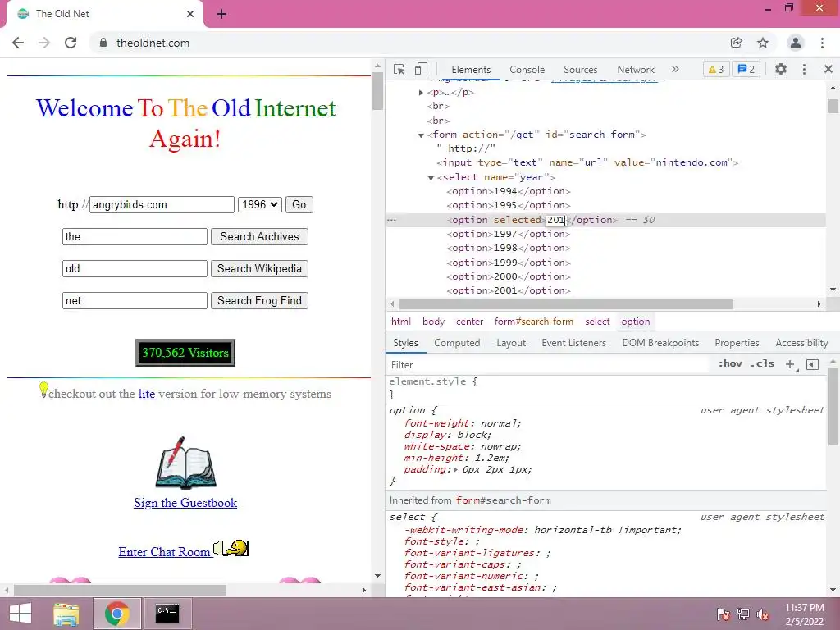Viewport: 840px width, 630px height.
Task: Switch to the Elements tab
Action: point(471,70)
